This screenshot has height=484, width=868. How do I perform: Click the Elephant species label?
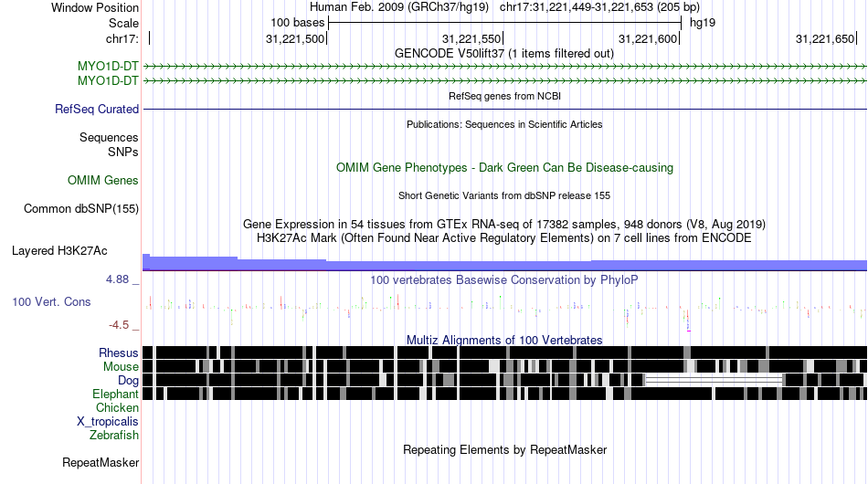pos(115,394)
